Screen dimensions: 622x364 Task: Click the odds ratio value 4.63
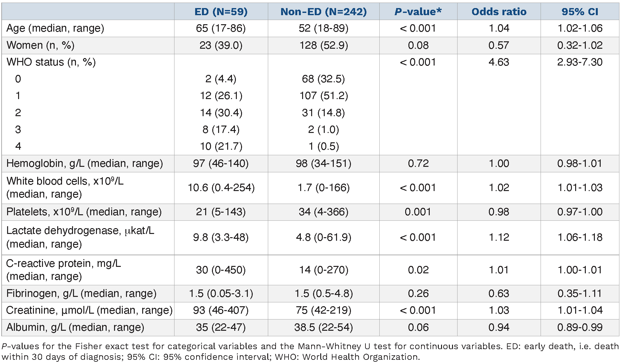coord(499,62)
